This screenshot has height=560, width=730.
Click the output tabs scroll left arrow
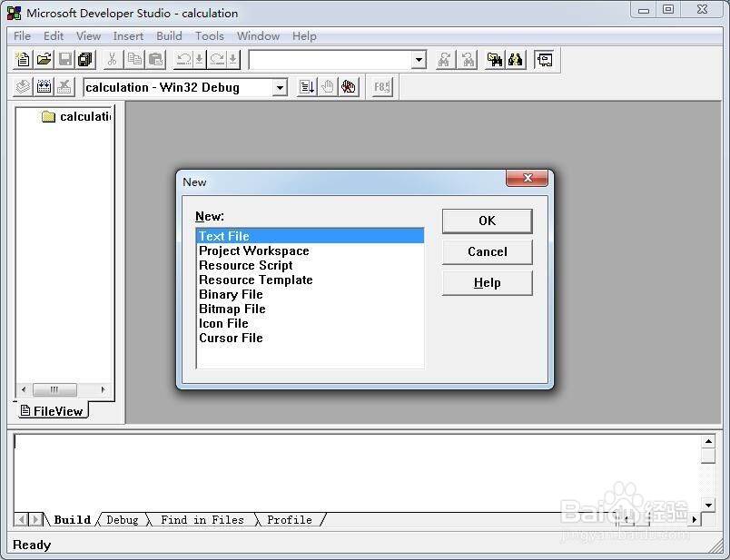click(21, 519)
